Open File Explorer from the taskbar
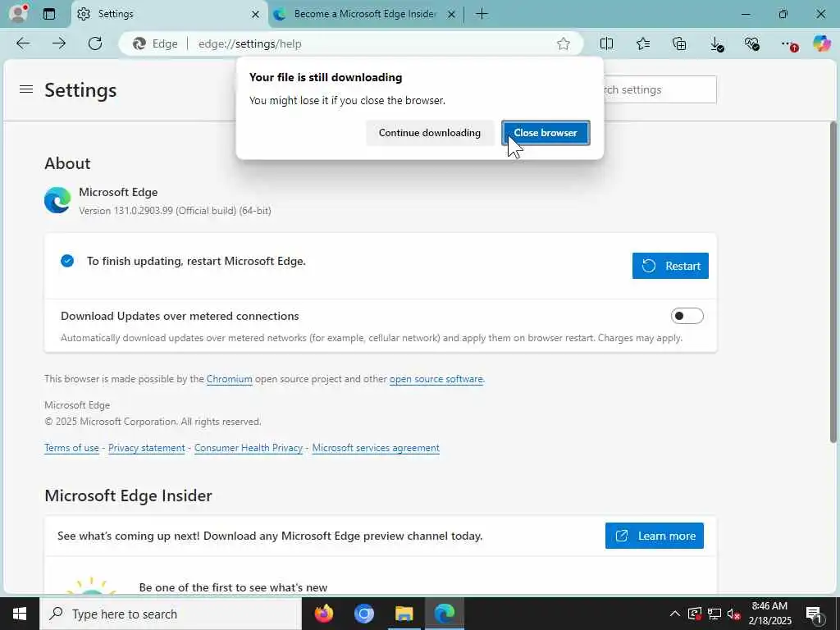Screen dimensions: 840x630 click(x=404, y=614)
